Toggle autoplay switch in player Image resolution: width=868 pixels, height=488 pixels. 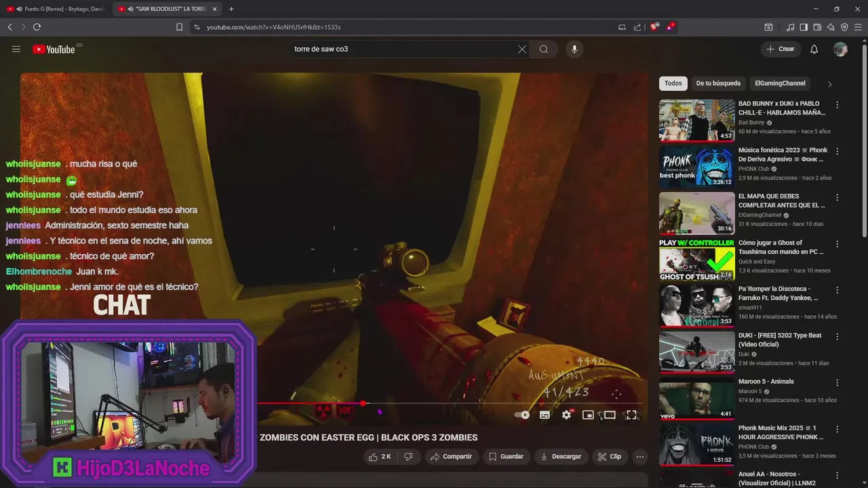click(521, 415)
